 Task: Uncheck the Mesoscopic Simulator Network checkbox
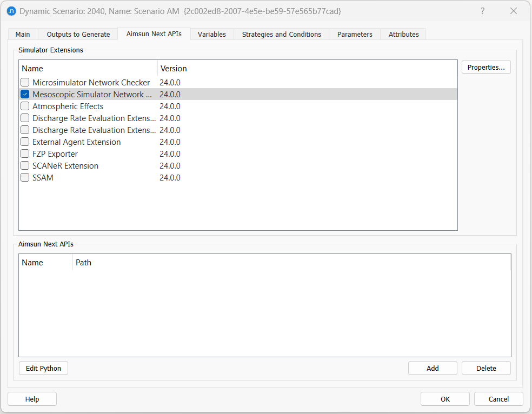pos(24,94)
